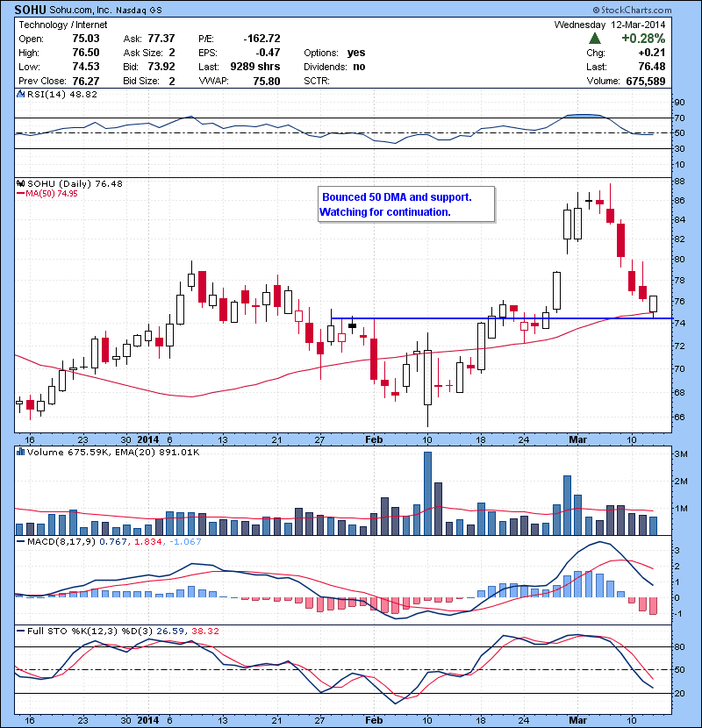Click the Technology / Internet sector label

click(x=62, y=25)
